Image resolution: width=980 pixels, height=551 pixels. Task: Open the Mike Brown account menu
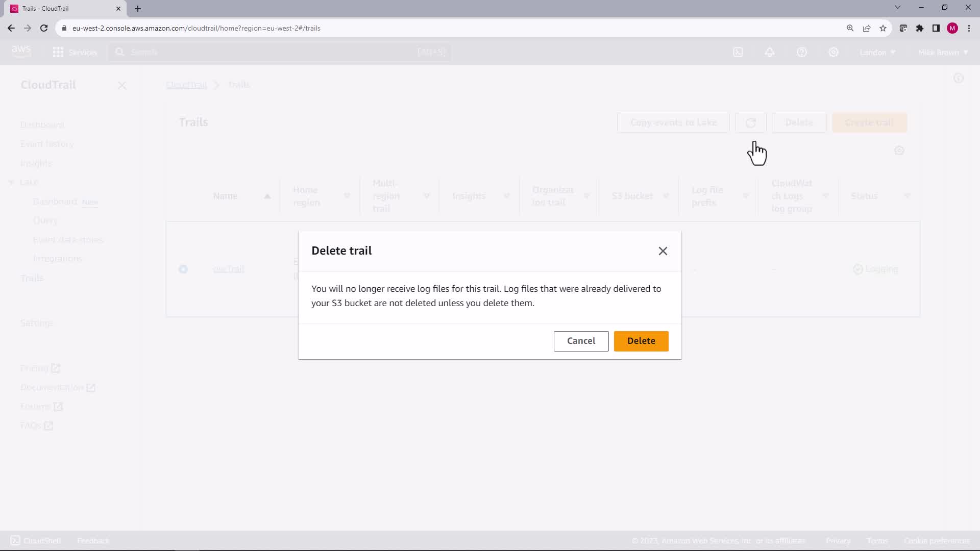point(942,53)
